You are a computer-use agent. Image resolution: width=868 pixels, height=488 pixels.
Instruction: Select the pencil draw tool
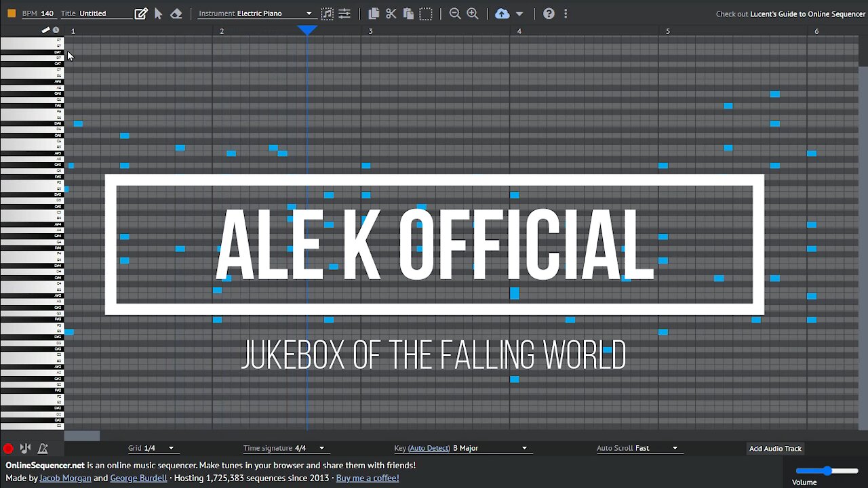141,14
